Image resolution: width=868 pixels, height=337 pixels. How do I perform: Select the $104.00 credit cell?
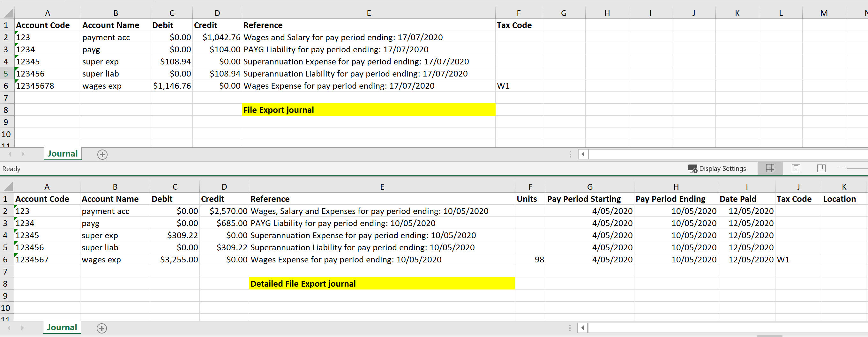tap(217, 49)
